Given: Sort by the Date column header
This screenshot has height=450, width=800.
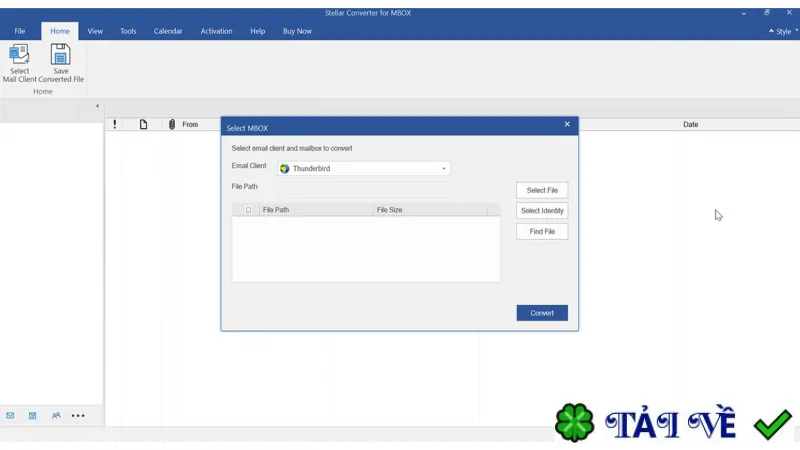Looking at the screenshot, I should (x=690, y=124).
